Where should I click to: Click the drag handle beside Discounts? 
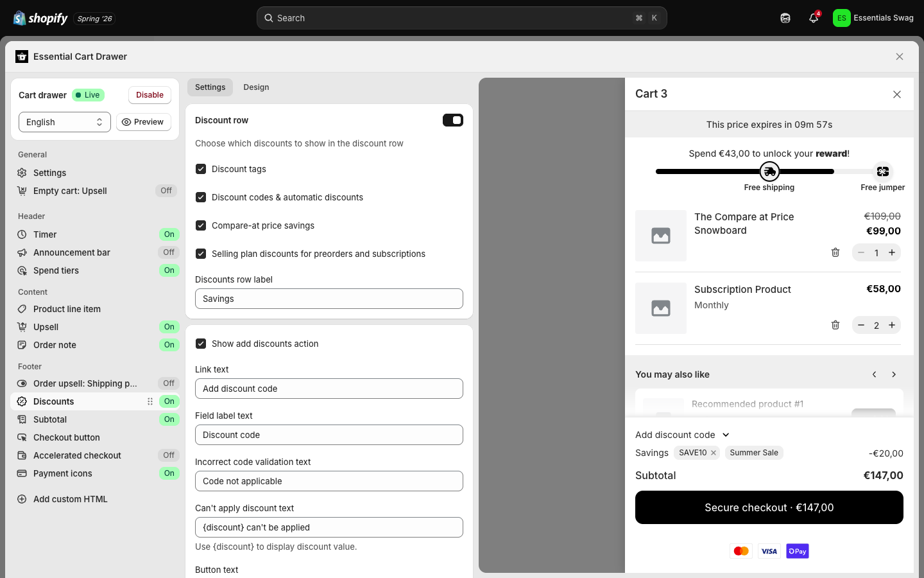point(150,401)
